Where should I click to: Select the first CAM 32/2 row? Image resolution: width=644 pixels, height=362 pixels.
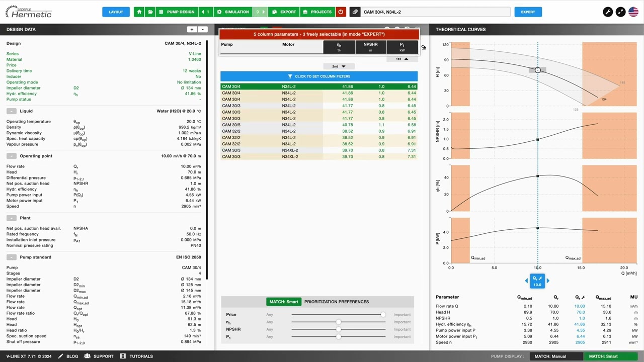[319, 131]
